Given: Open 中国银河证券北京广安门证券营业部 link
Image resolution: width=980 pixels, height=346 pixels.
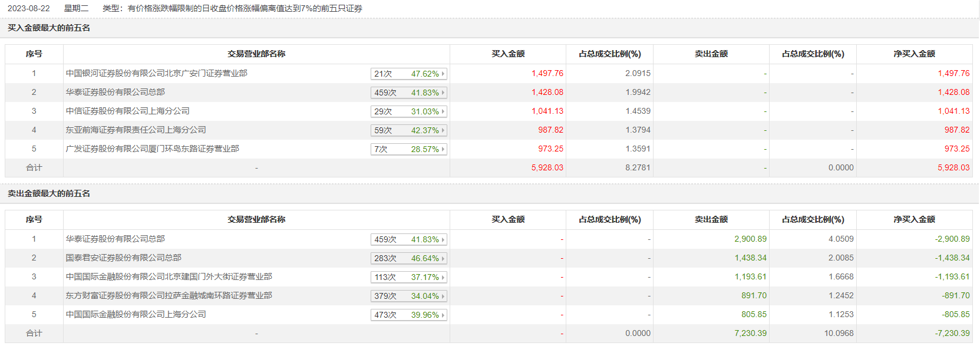Looking at the screenshot, I should tap(156, 74).
